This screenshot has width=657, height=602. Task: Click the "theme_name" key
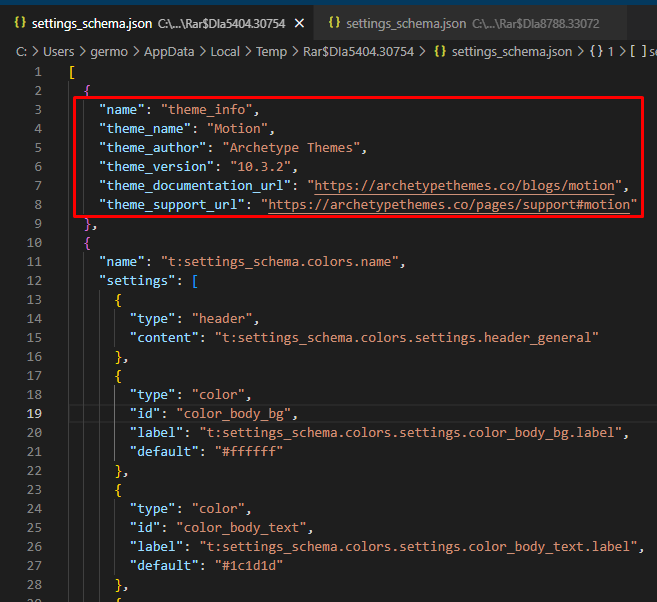(x=145, y=129)
